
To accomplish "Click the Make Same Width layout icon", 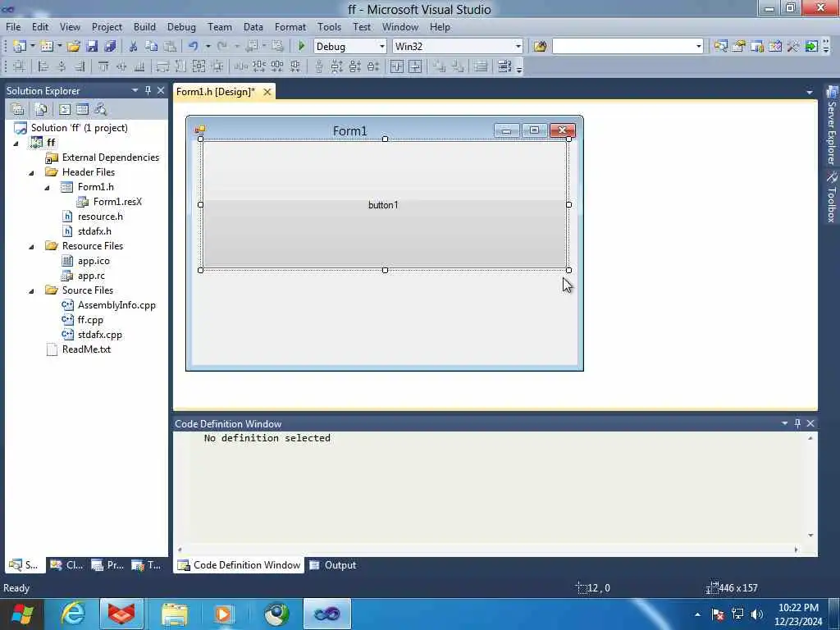I will coord(163,66).
